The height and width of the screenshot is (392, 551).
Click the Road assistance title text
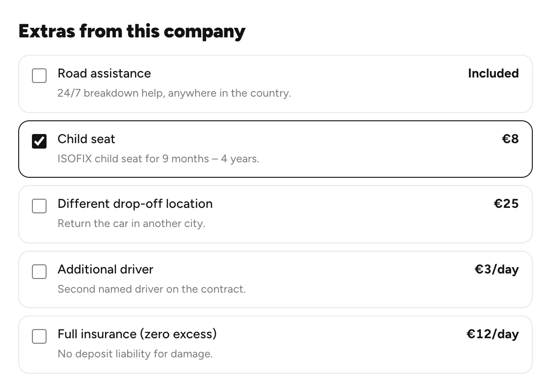pyautogui.click(x=104, y=73)
